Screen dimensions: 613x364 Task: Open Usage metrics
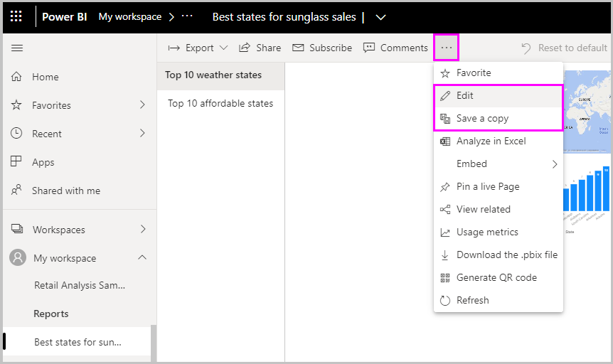point(498,232)
